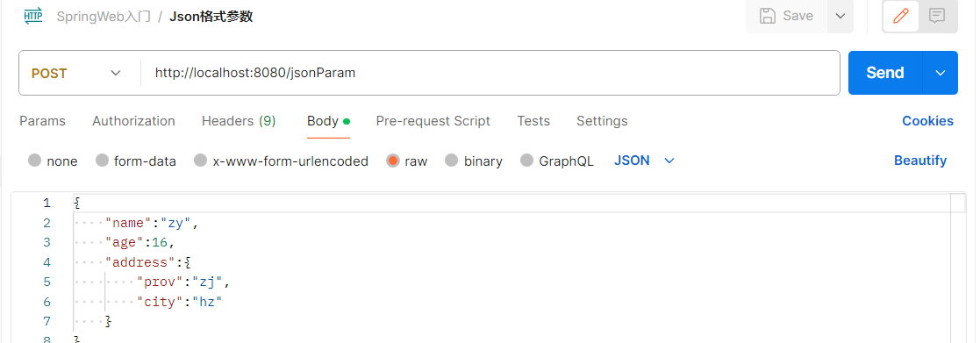Go to the Pre-request Script tab
980x343 pixels.
click(433, 121)
